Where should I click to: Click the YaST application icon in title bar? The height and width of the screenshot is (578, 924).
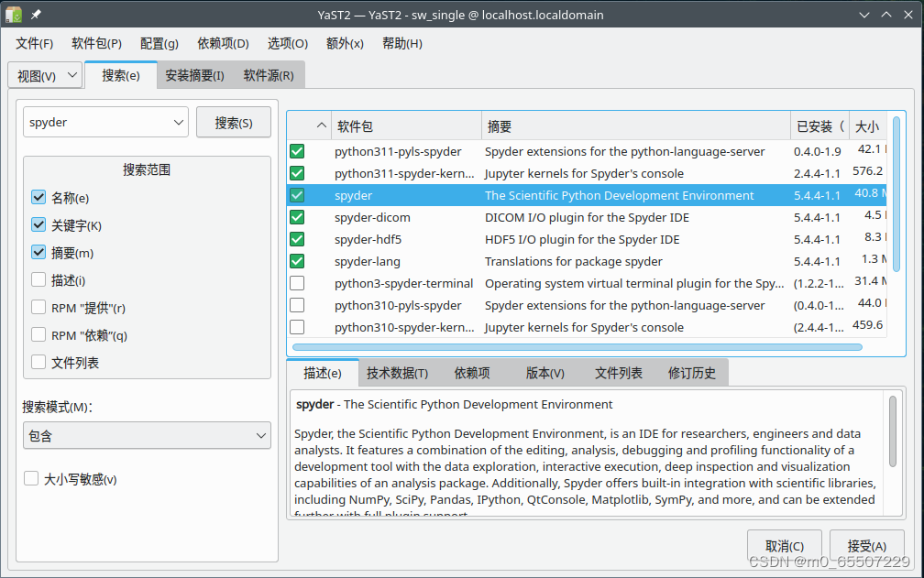point(14,15)
